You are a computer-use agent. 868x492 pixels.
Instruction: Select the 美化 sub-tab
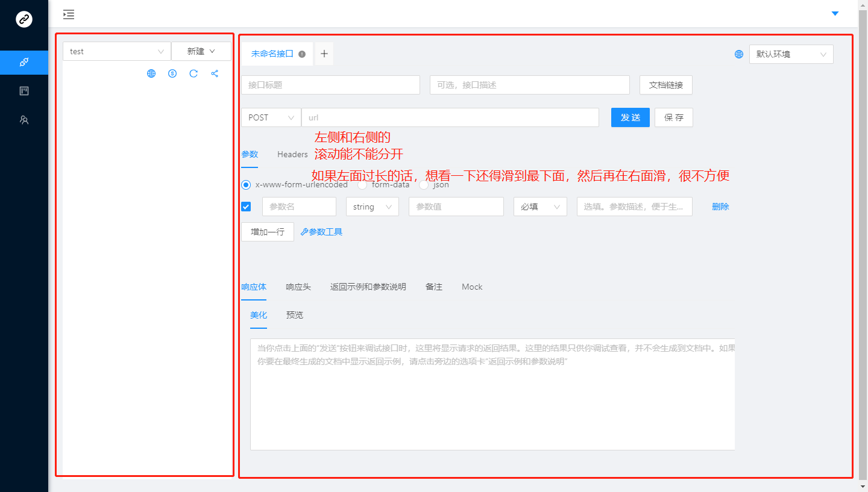[259, 315]
